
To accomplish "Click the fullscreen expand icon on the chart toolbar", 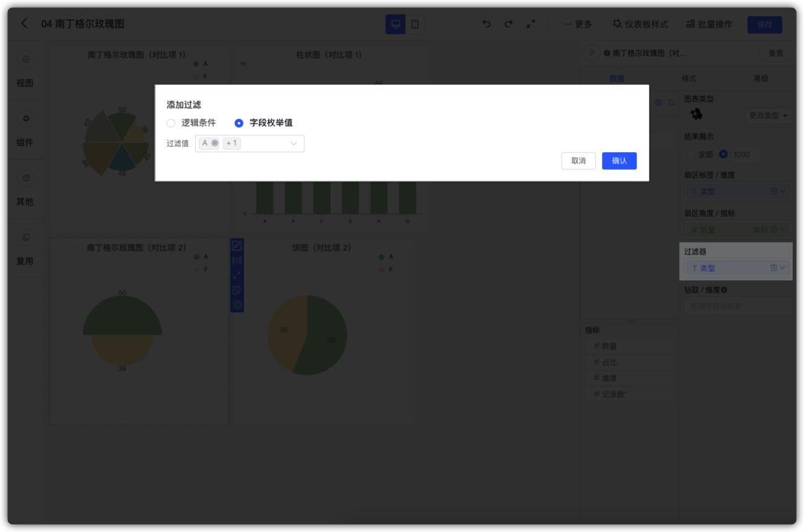I will click(x=236, y=275).
